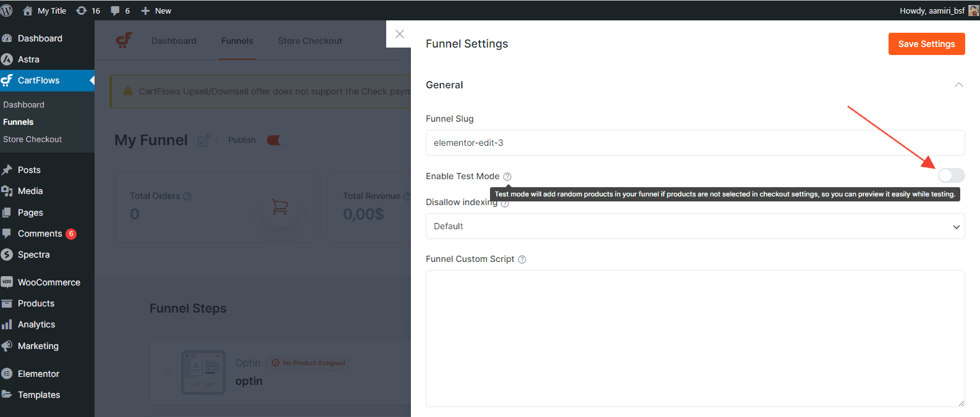Close the Funnel Settings panel with X

click(x=400, y=34)
